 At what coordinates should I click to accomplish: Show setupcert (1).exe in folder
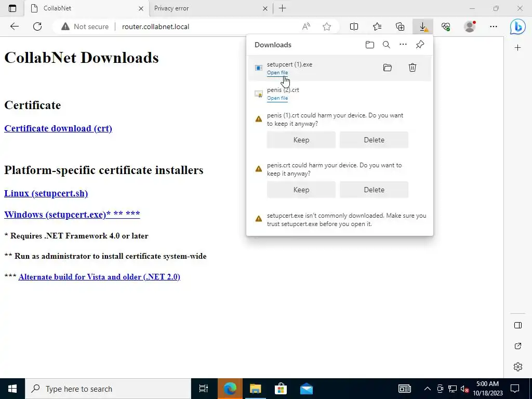click(388, 68)
